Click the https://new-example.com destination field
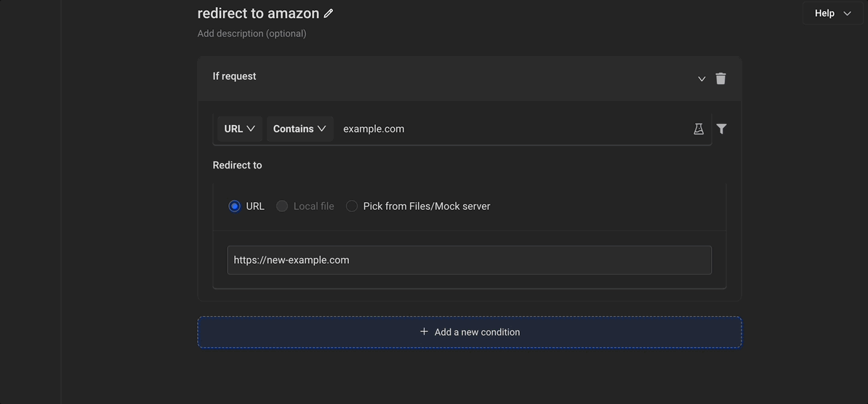Image resolution: width=868 pixels, height=404 pixels. pyautogui.click(x=469, y=260)
